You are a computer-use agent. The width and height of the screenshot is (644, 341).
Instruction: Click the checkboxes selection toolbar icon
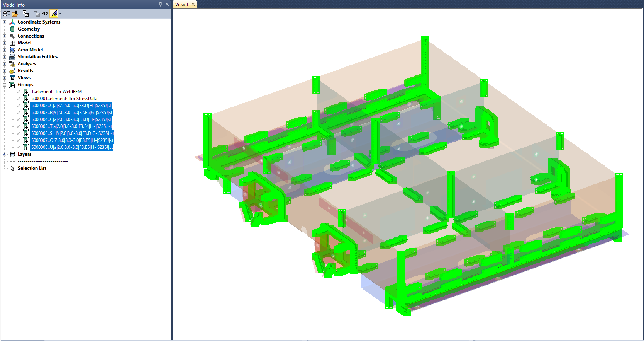[x=25, y=14]
